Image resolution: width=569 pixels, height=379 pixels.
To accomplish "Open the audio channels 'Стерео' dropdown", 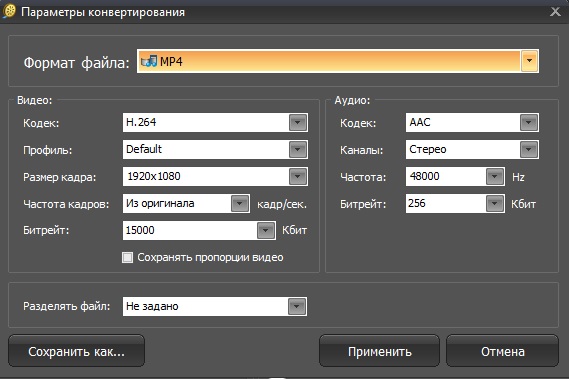I will 529,149.
